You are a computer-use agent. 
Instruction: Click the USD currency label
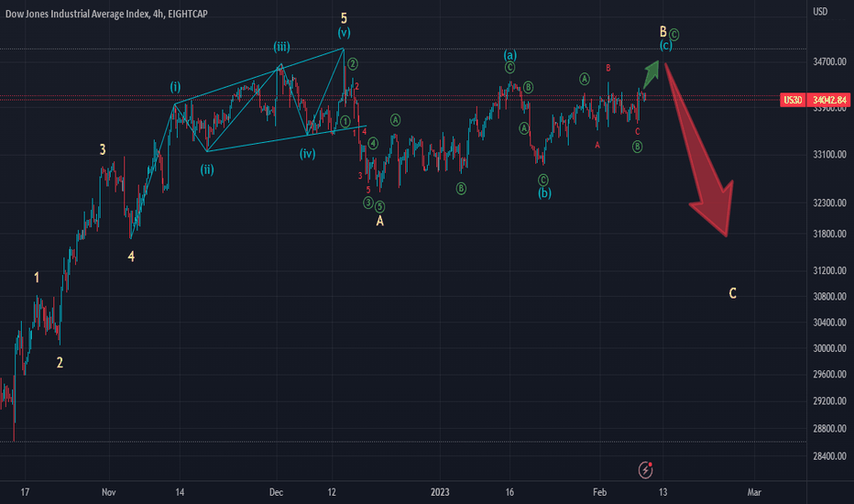pyautogui.click(x=820, y=11)
